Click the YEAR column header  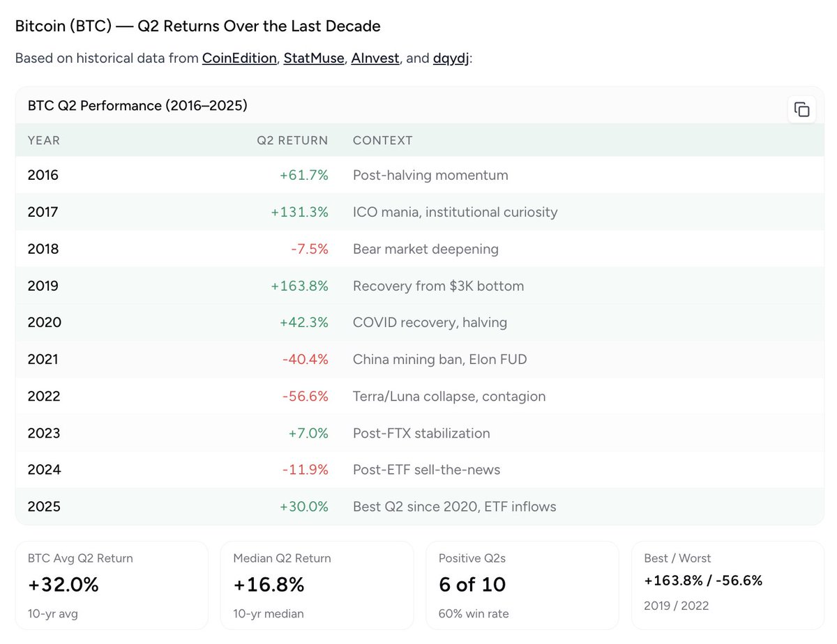click(44, 140)
